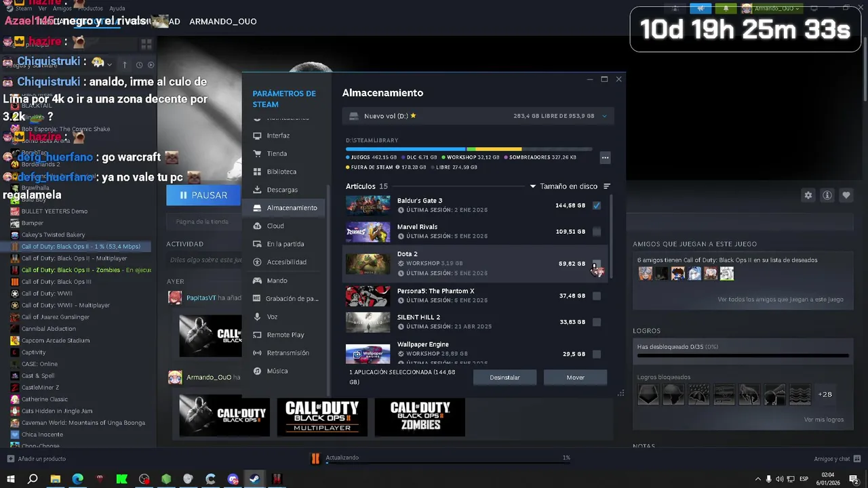
Task: Open Amigos y chat
Action: [837, 459]
